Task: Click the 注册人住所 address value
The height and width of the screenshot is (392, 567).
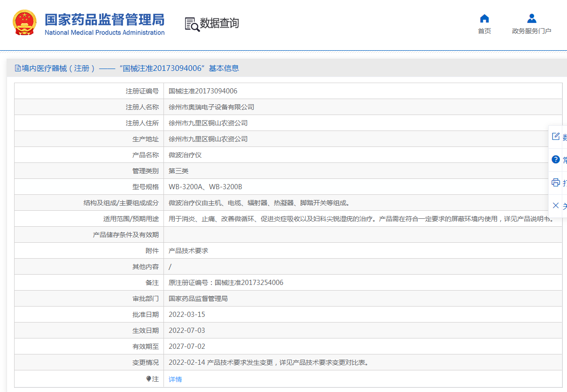Action: [208, 123]
